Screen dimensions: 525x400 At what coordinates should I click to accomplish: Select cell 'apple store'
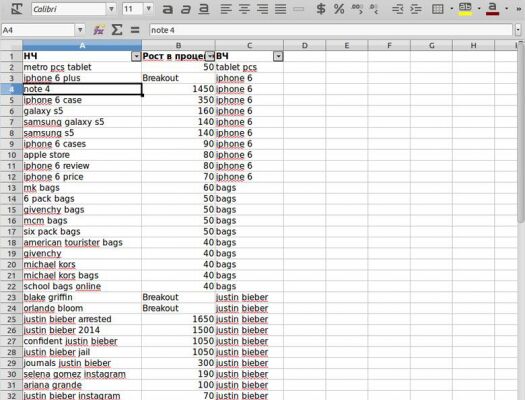coord(82,155)
